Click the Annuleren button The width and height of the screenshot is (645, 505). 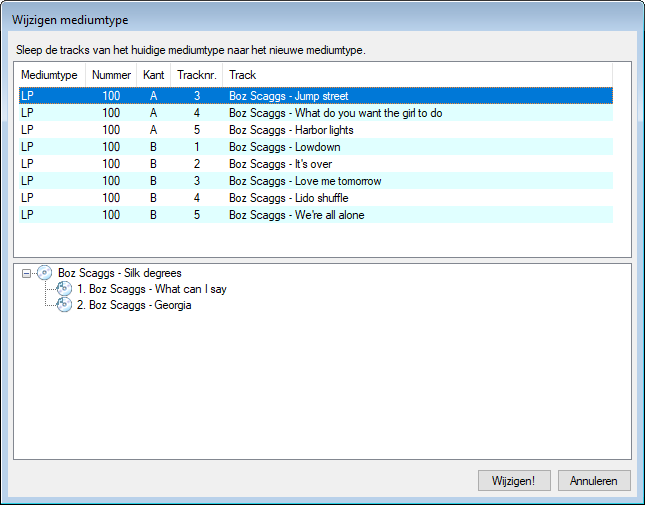tap(594, 481)
